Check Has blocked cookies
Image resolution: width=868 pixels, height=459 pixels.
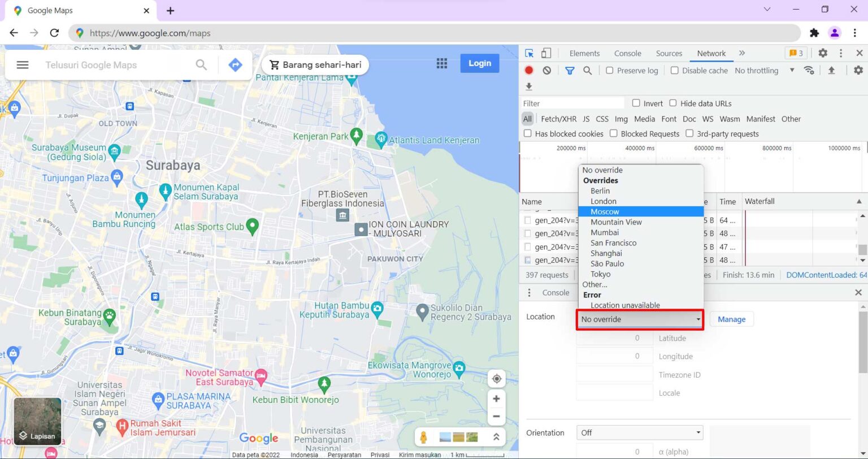tap(527, 133)
